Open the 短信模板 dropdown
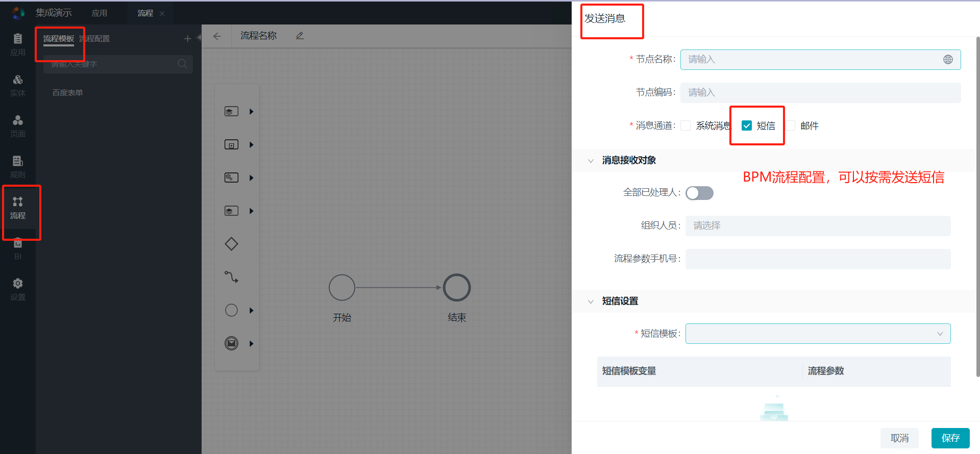This screenshot has width=980, height=454. [x=818, y=334]
